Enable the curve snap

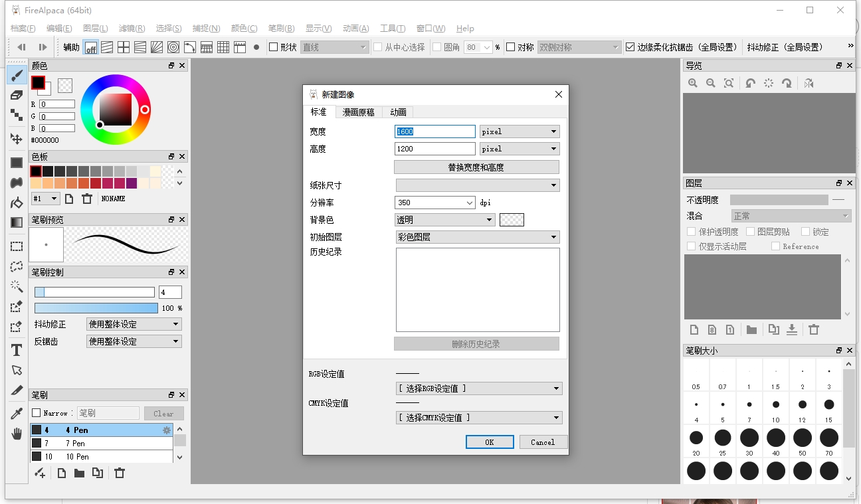coord(190,47)
